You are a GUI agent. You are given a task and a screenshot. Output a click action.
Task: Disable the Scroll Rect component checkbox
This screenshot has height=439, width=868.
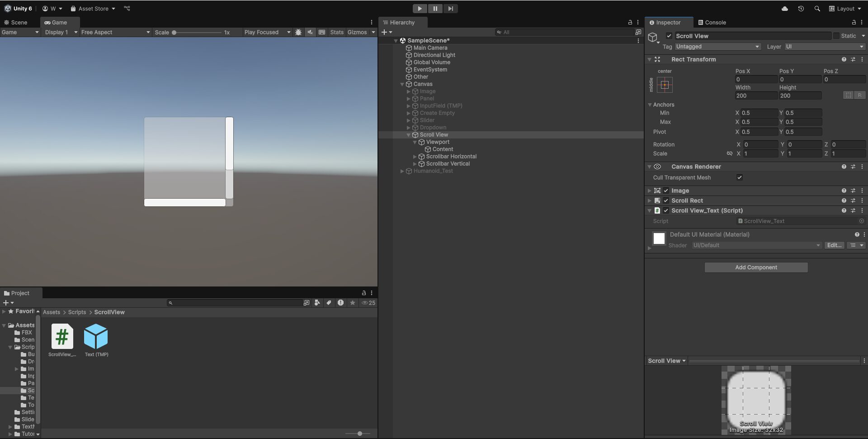point(665,200)
